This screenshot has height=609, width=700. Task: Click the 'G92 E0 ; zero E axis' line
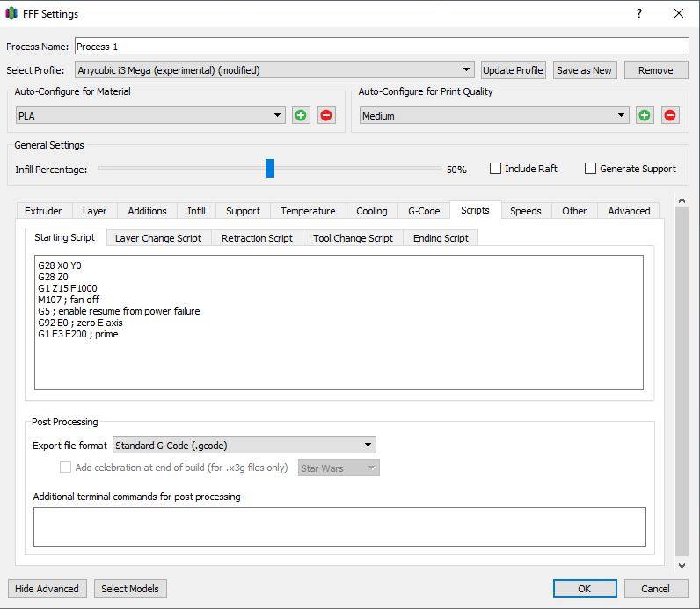pos(80,323)
